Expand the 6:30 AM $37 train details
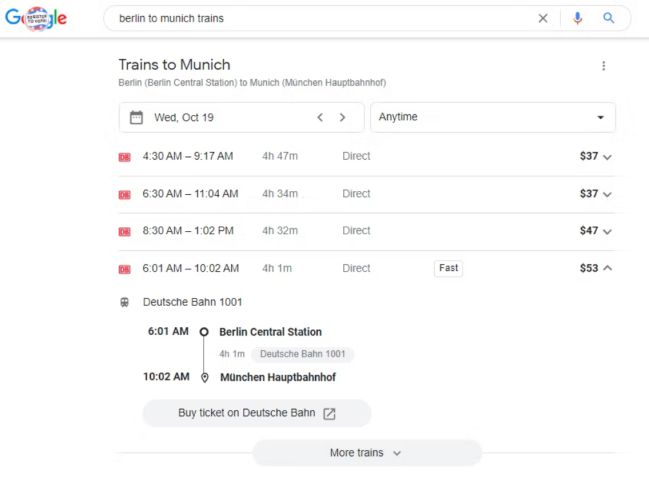This screenshot has width=649, height=482. (x=607, y=194)
